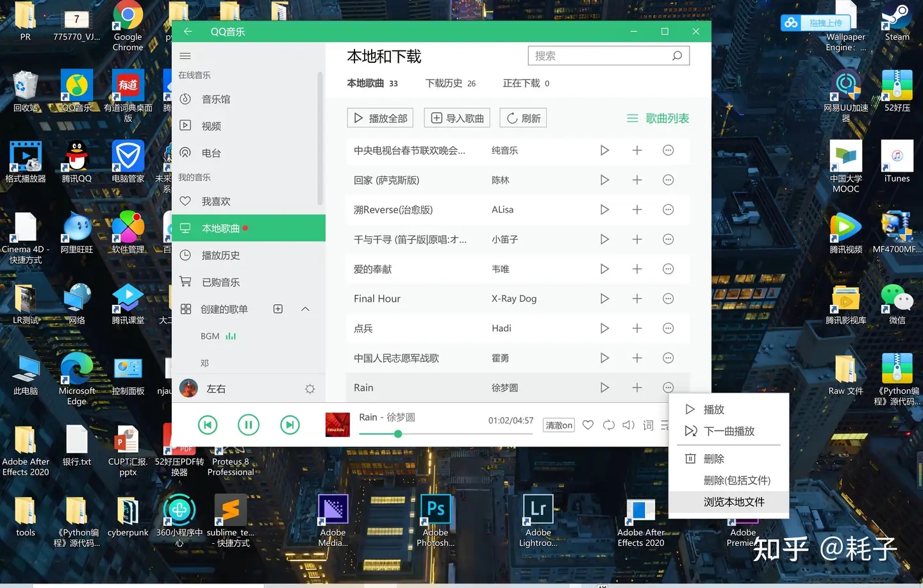Open the BGM playlist
This screenshot has height=588, width=923.
[x=210, y=336]
